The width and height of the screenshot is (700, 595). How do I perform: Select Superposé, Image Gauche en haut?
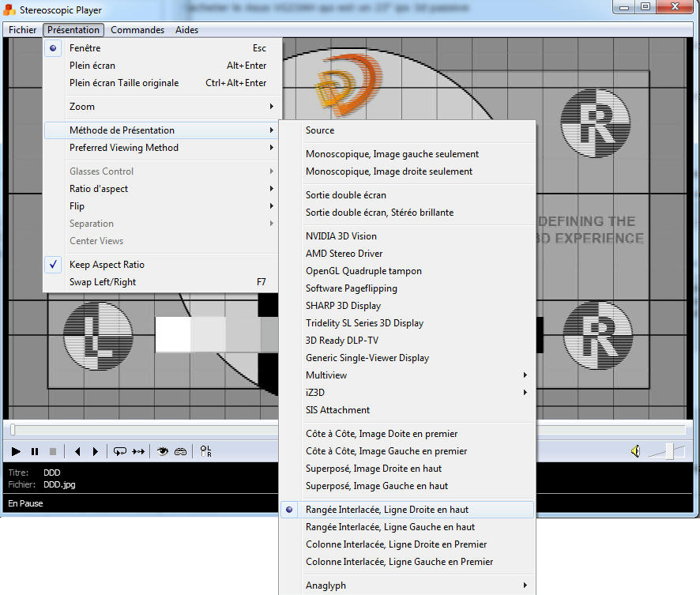click(407, 486)
